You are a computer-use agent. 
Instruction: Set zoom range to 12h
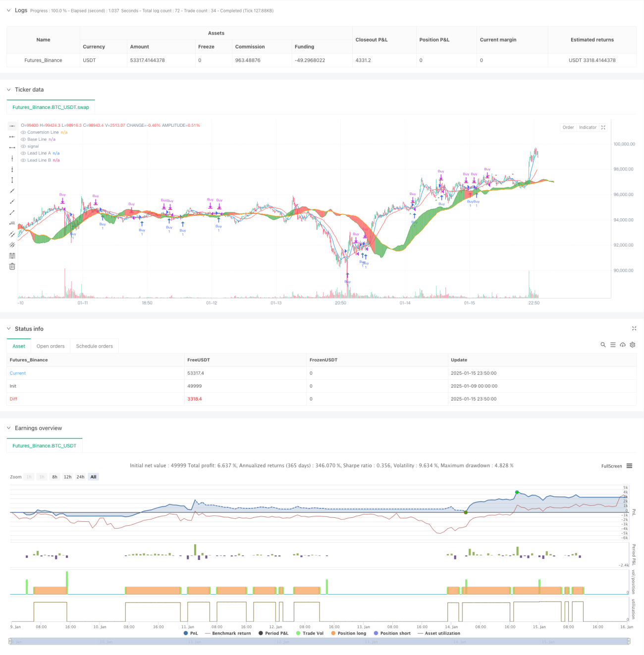(x=67, y=477)
